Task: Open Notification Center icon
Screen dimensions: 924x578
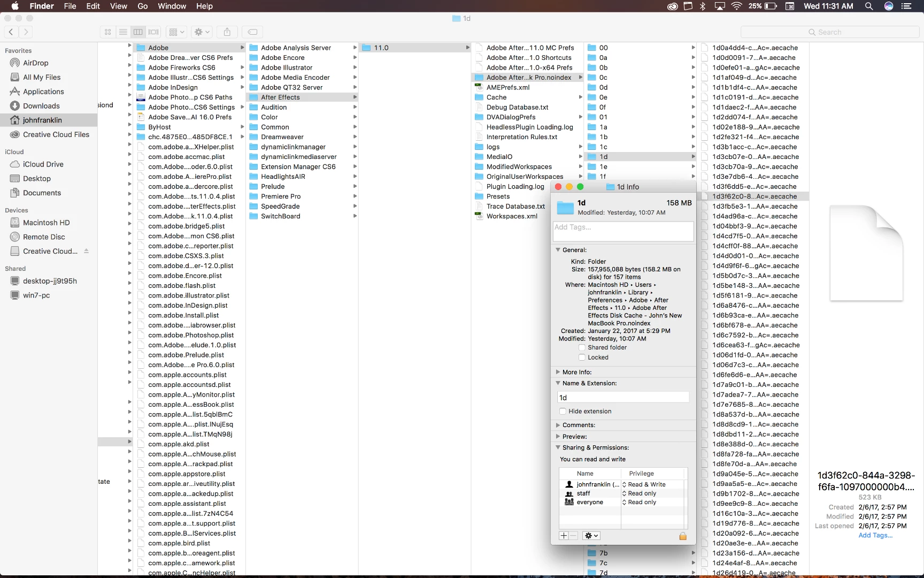Action: 906,6
